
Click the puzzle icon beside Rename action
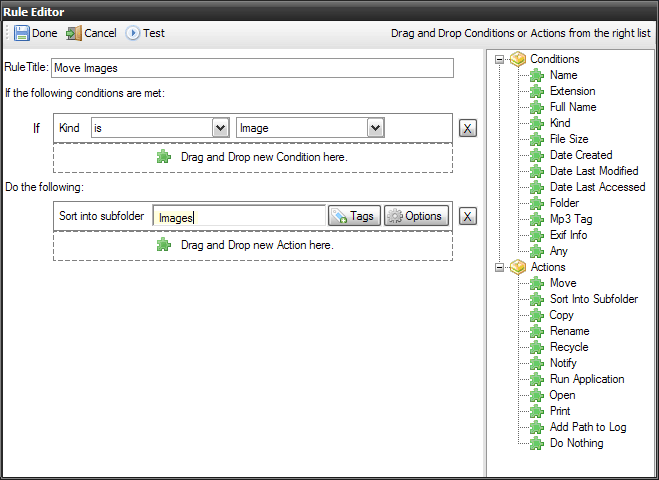pyautogui.click(x=537, y=331)
